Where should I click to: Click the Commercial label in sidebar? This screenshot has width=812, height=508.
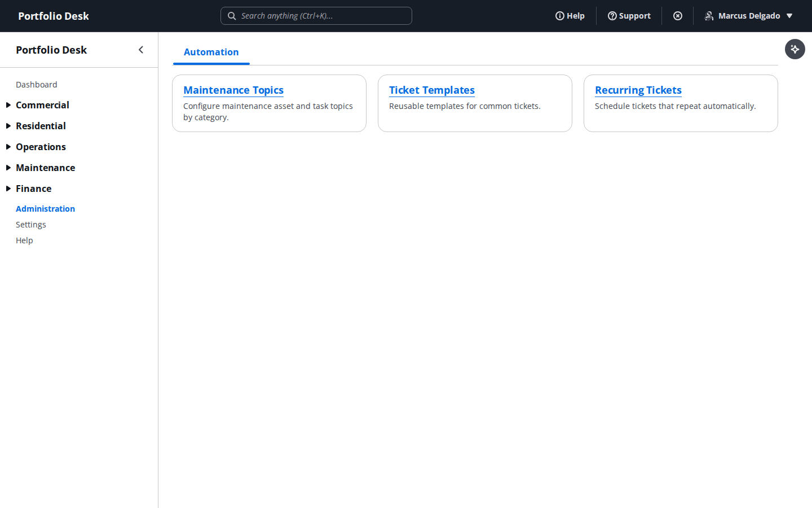click(42, 105)
